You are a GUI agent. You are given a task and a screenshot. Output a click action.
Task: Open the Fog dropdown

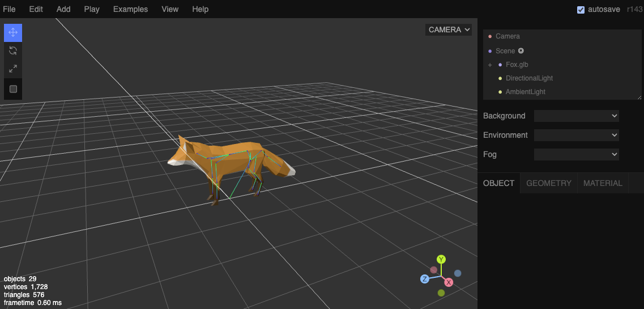point(576,154)
